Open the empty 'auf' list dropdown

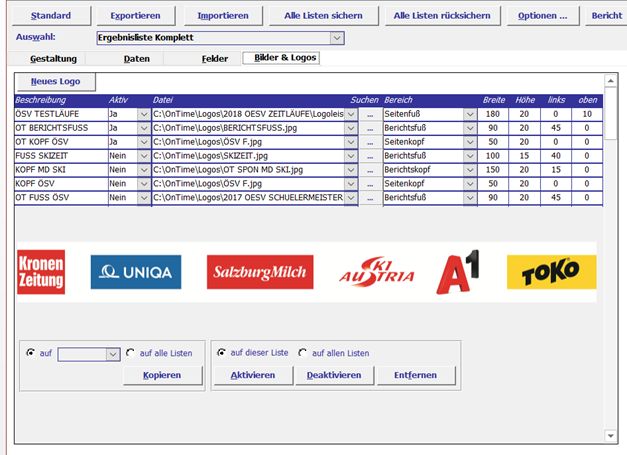click(113, 355)
